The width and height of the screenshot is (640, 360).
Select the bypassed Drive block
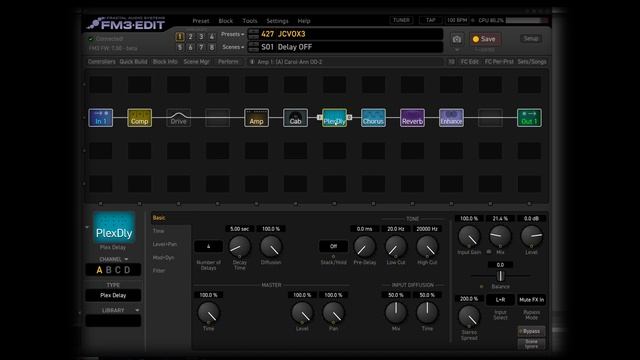click(x=178, y=118)
